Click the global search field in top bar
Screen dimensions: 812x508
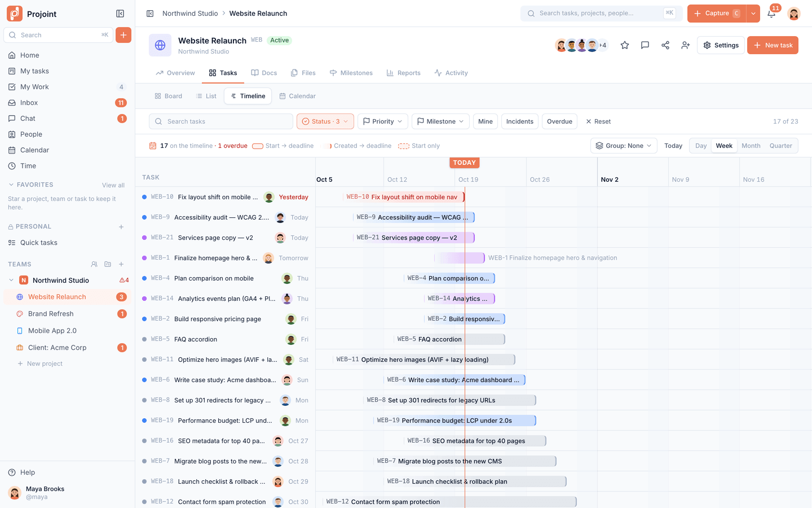pyautogui.click(x=601, y=14)
